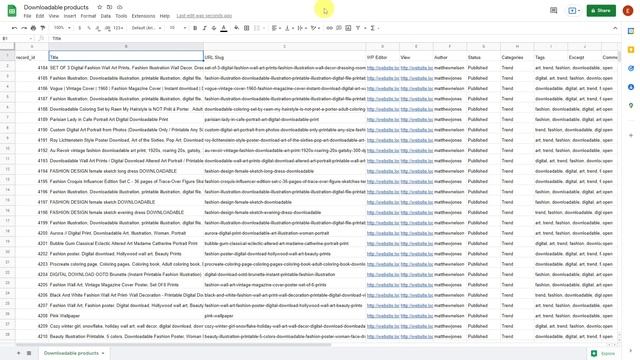Open the Google Sheets home logo

12,11
